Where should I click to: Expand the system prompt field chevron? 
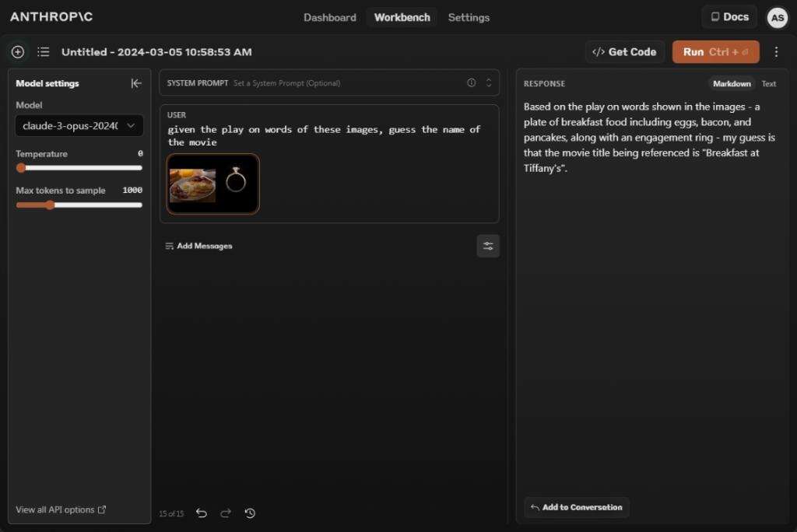(x=489, y=82)
